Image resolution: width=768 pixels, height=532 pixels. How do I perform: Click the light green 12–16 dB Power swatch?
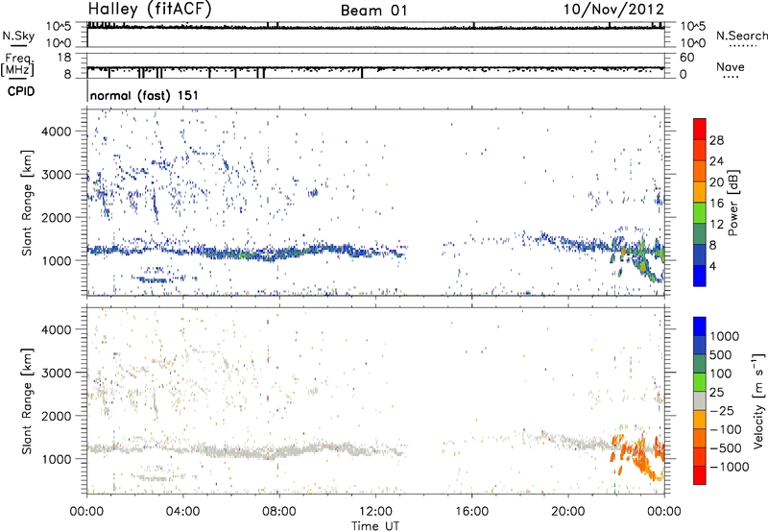tap(700, 213)
